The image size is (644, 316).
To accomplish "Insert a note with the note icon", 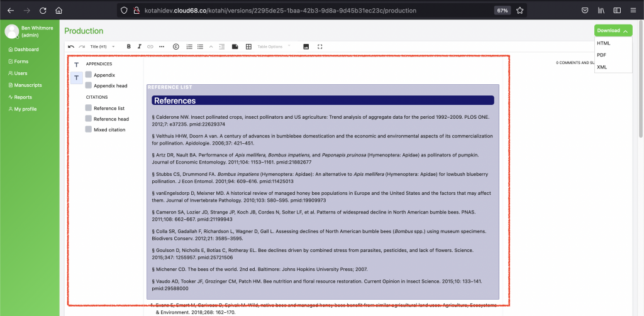I will [235, 46].
